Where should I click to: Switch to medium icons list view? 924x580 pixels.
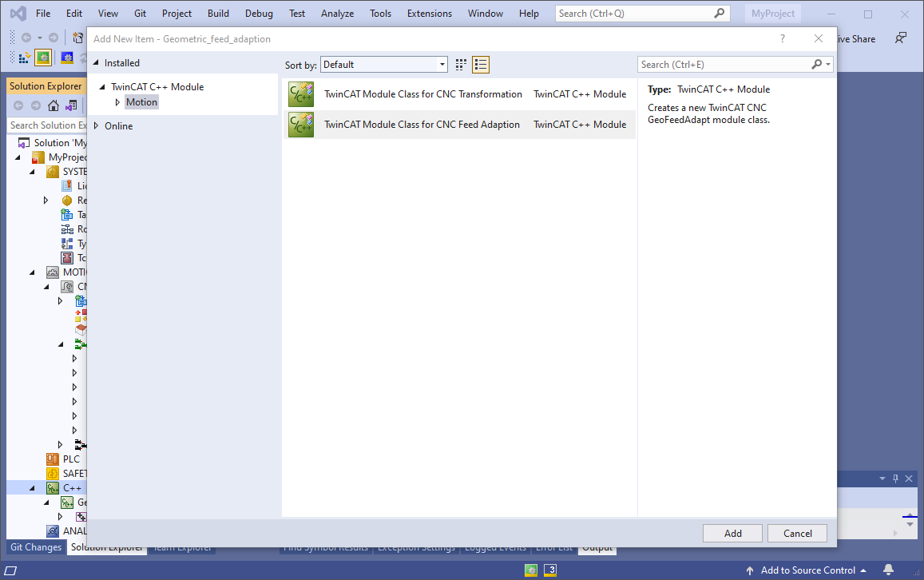pyautogui.click(x=481, y=65)
